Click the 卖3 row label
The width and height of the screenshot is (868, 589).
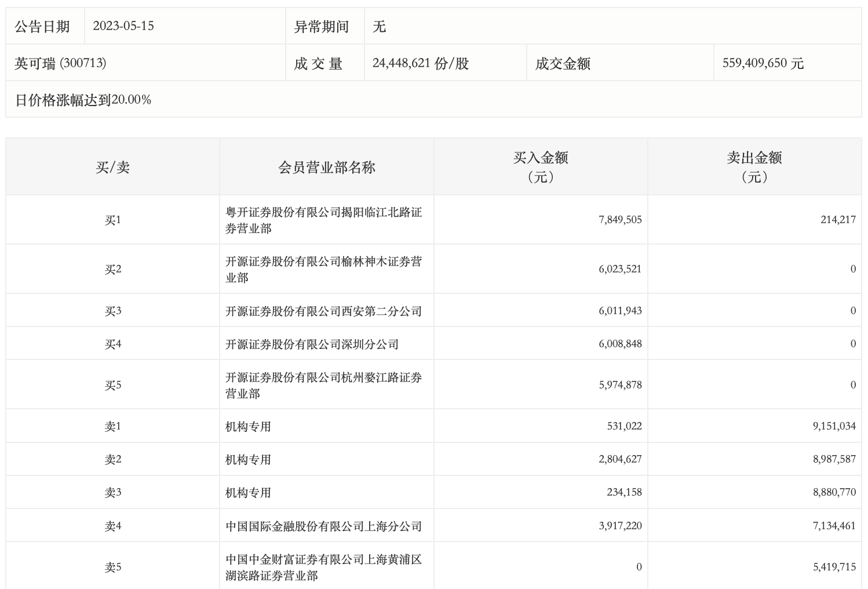(x=112, y=493)
